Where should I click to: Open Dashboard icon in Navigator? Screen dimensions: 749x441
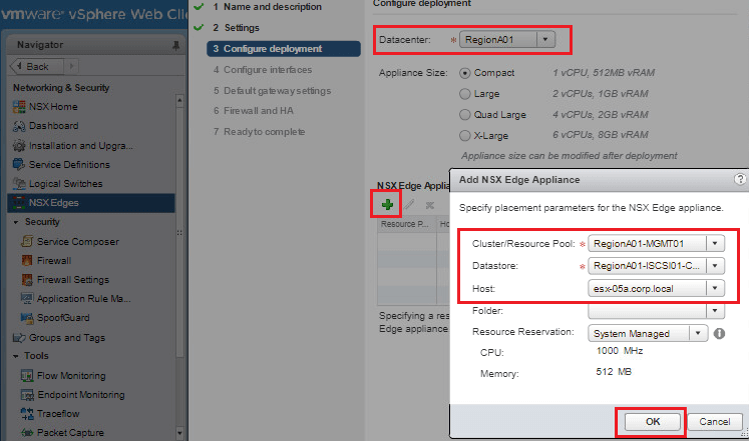point(19,126)
